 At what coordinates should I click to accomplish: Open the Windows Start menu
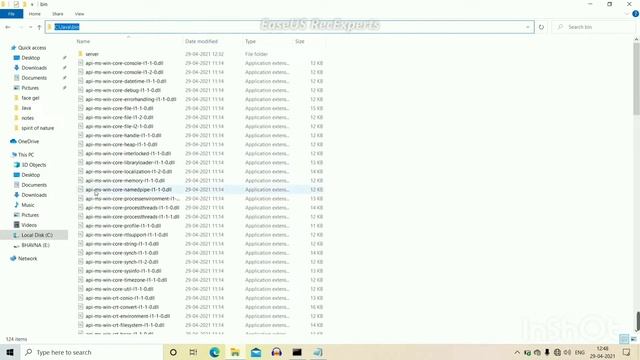tap(10, 352)
